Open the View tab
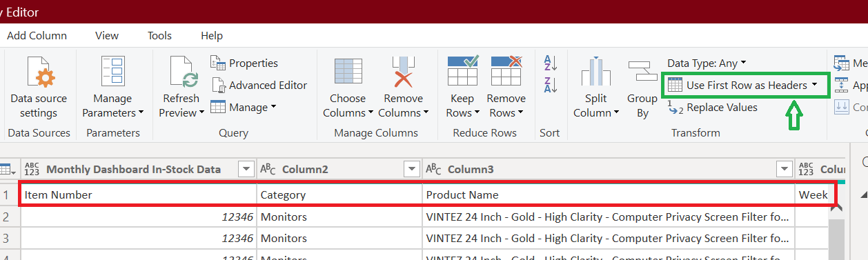The height and width of the screenshot is (260, 868). click(x=107, y=36)
